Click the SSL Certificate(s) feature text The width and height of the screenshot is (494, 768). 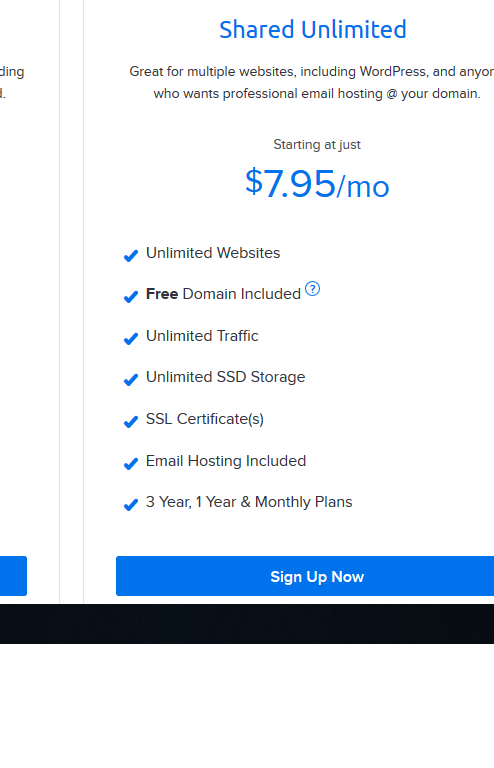tap(205, 419)
